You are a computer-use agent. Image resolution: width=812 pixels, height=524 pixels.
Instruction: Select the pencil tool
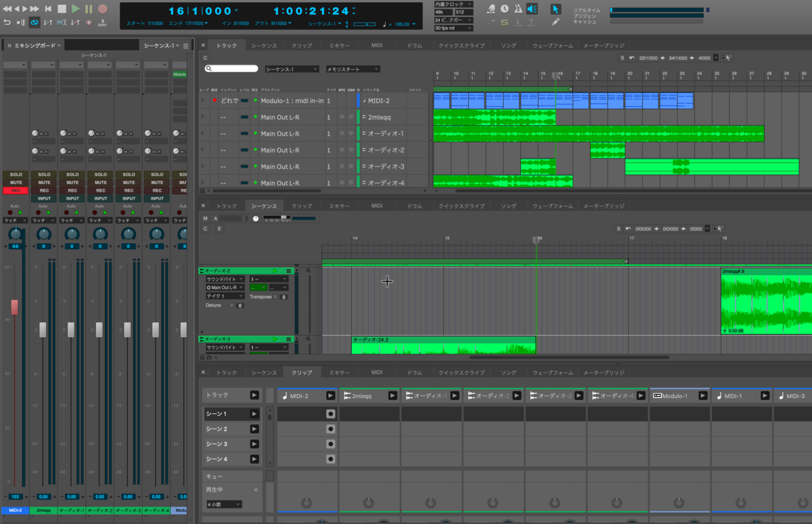click(556, 22)
